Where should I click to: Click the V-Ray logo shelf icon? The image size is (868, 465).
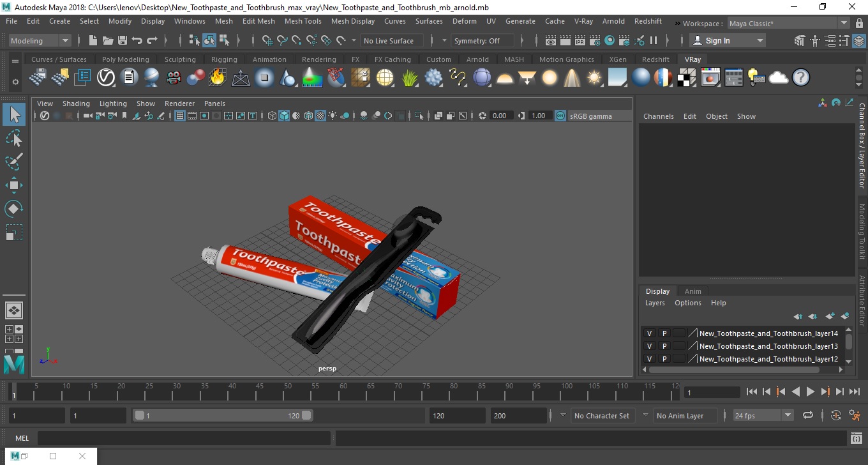(x=105, y=78)
